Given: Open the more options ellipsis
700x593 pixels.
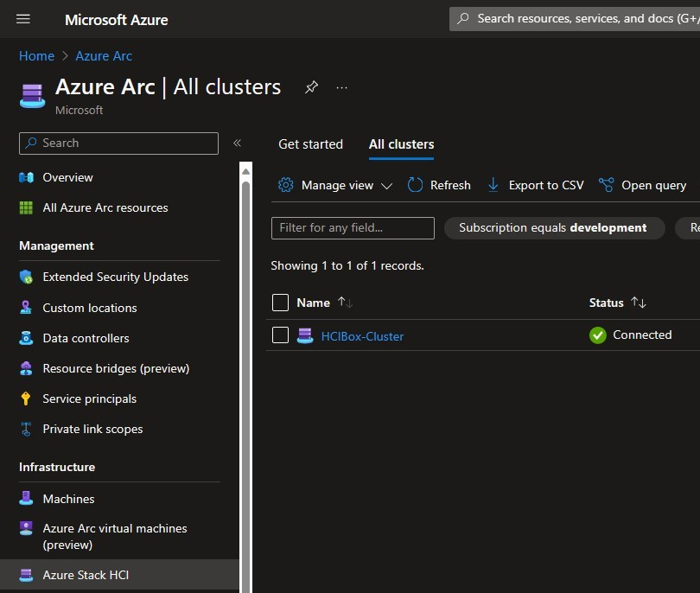Looking at the screenshot, I should [341, 88].
